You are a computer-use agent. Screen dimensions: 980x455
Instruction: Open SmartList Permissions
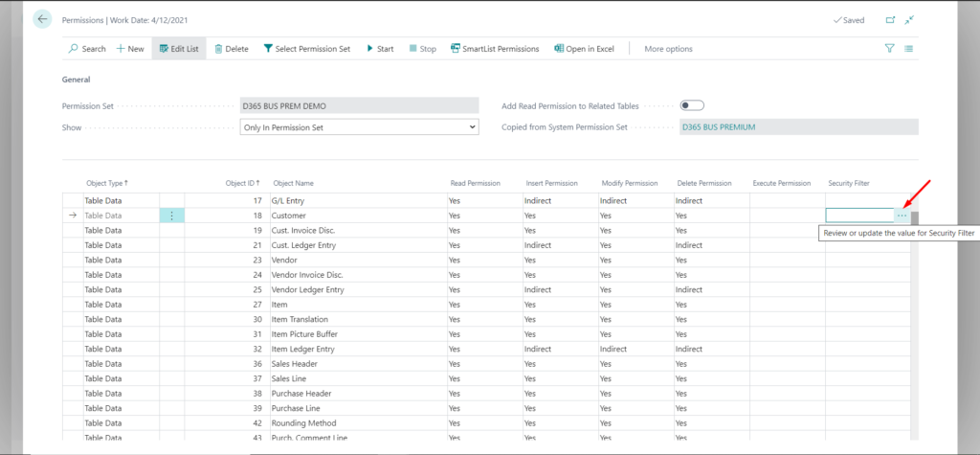point(495,49)
